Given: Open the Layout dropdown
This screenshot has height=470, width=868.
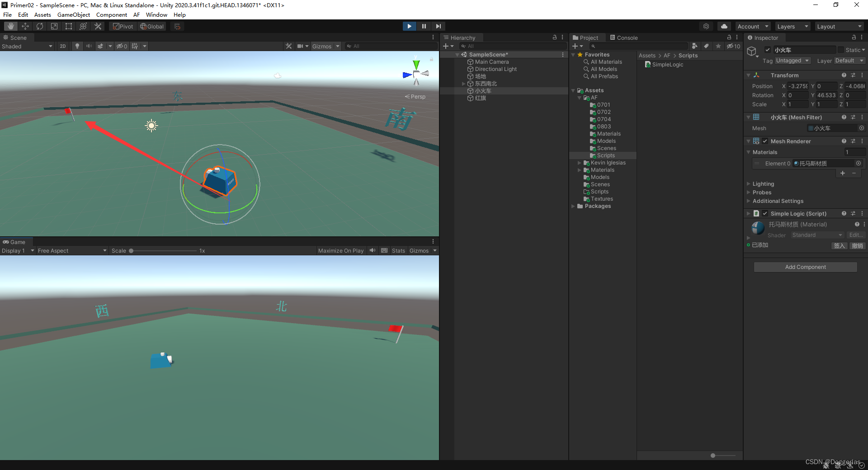Looking at the screenshot, I should 840,26.
